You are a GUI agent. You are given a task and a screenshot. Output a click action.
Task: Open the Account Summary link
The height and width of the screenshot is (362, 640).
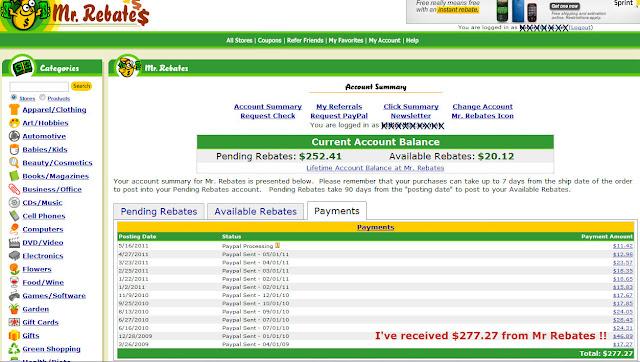click(x=268, y=107)
